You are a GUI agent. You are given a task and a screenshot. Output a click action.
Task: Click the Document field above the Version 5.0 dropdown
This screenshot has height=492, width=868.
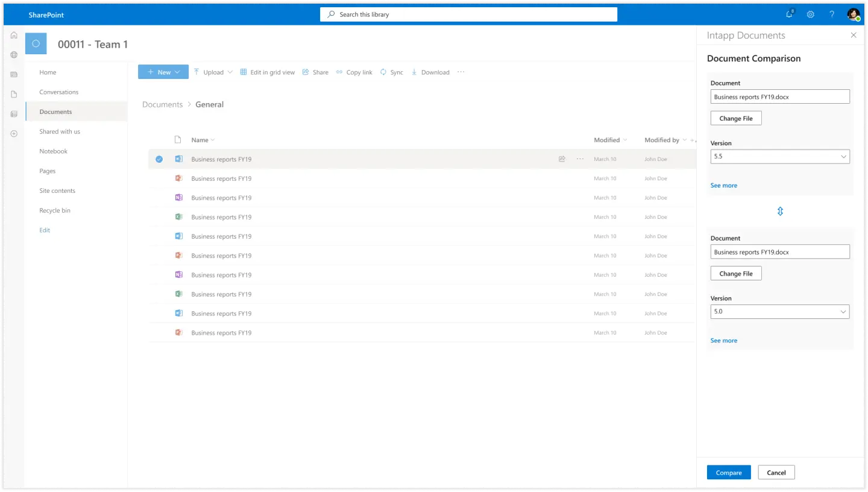click(x=780, y=252)
